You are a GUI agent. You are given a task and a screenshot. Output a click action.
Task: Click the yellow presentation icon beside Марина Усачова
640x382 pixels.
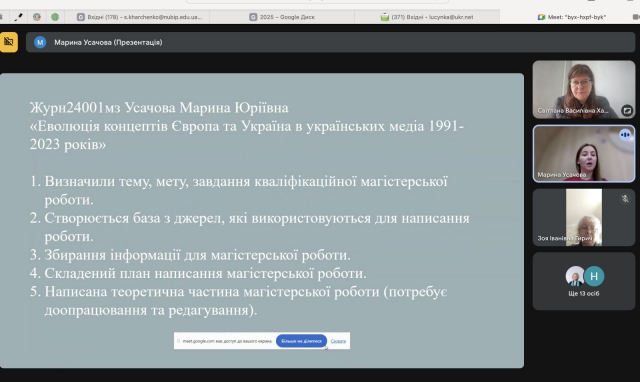pos(9,42)
